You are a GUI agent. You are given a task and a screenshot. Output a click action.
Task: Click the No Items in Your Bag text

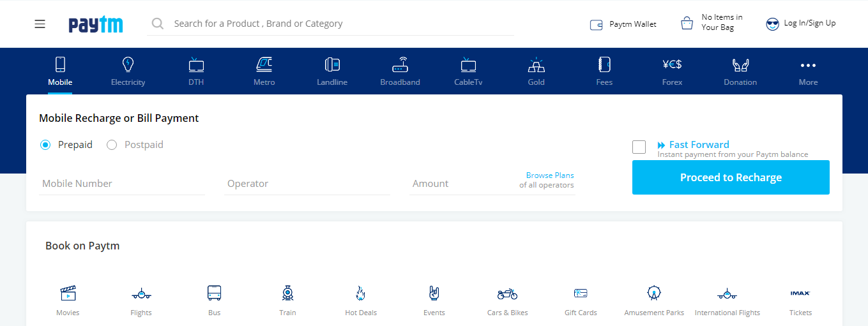tap(722, 22)
